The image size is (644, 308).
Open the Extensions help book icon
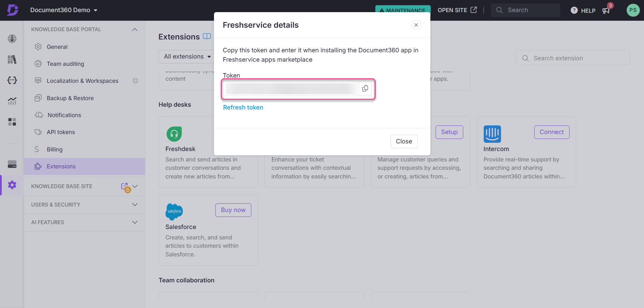click(x=207, y=36)
